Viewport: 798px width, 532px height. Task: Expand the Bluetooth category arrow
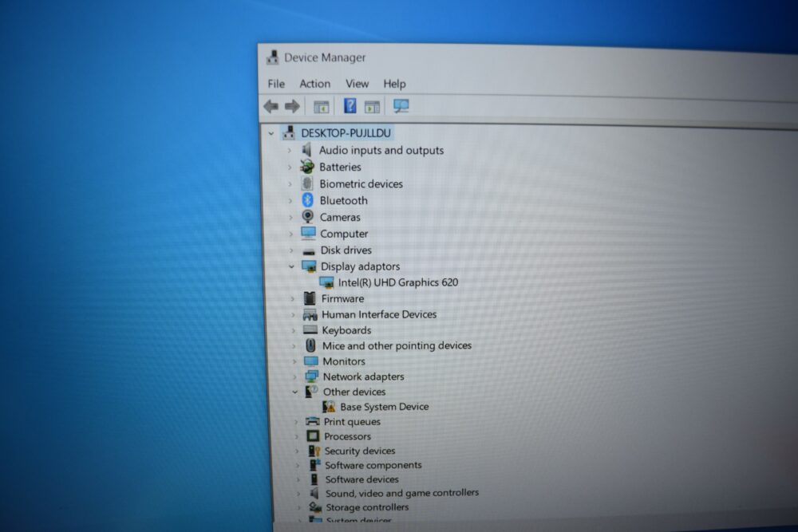click(x=290, y=201)
